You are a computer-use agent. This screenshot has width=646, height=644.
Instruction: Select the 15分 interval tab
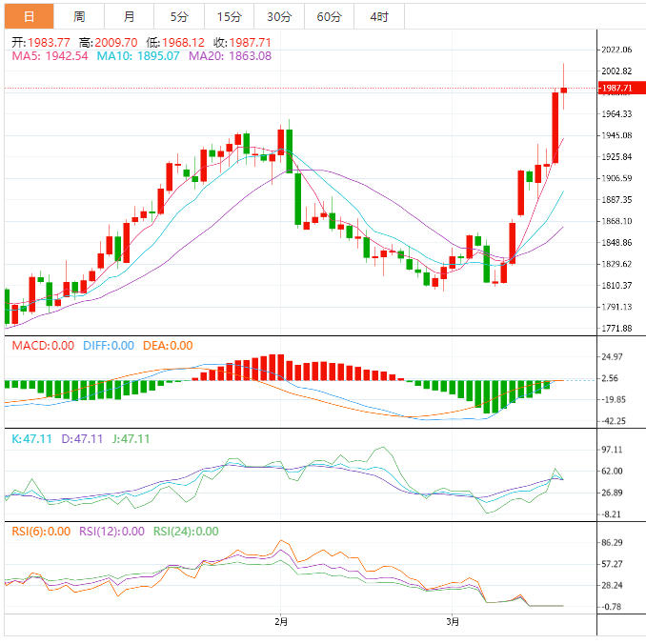[x=229, y=16]
